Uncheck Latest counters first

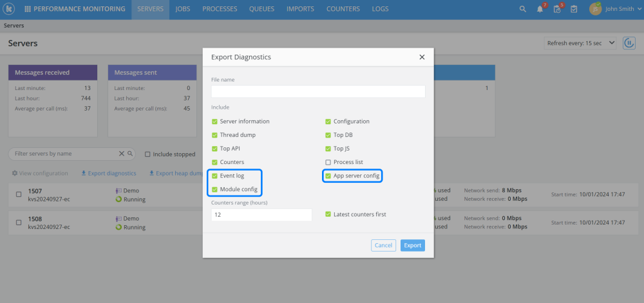pos(328,214)
